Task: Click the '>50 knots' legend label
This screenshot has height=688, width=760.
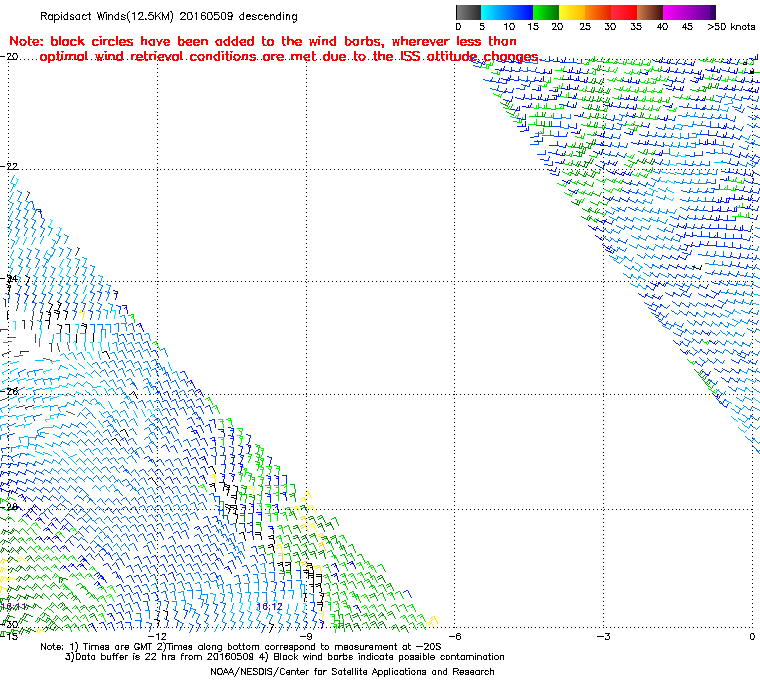Action: tap(731, 27)
